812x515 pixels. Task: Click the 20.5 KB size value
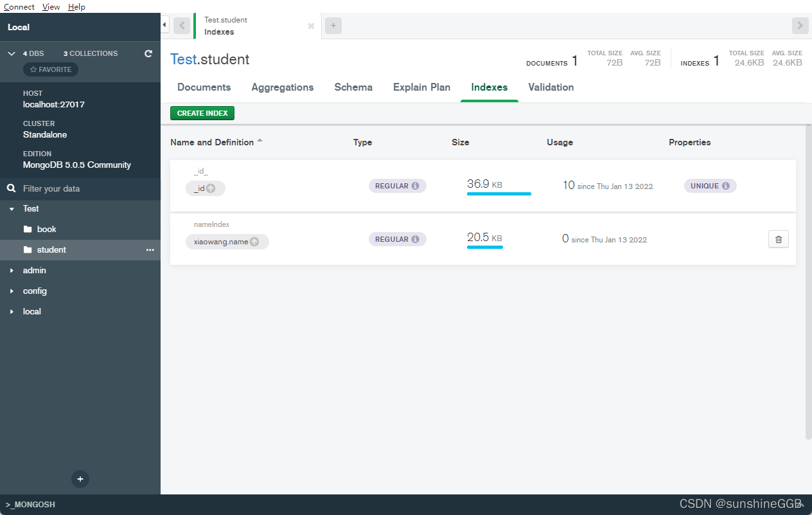tap(484, 237)
